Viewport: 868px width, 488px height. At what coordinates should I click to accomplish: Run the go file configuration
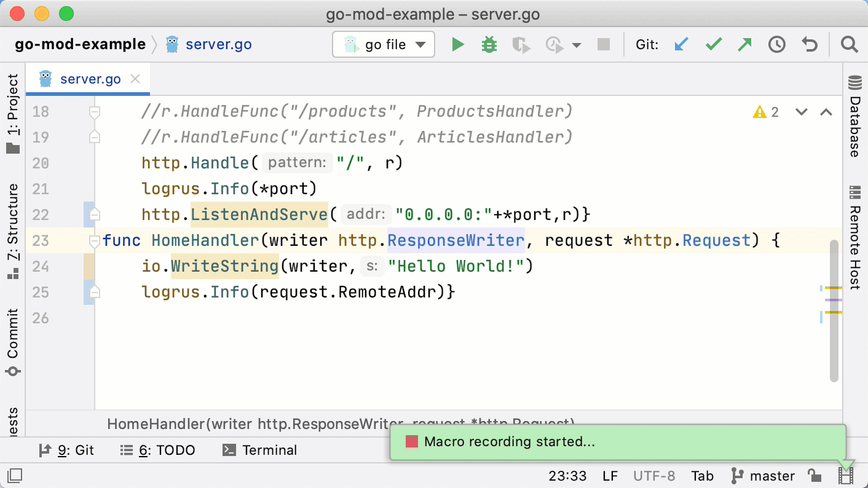(x=457, y=45)
